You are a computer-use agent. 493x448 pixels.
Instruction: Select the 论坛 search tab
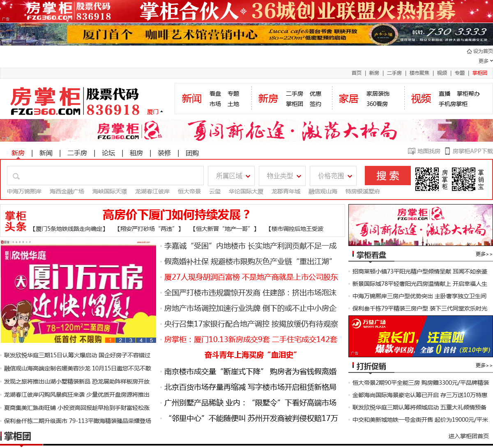pos(108,153)
